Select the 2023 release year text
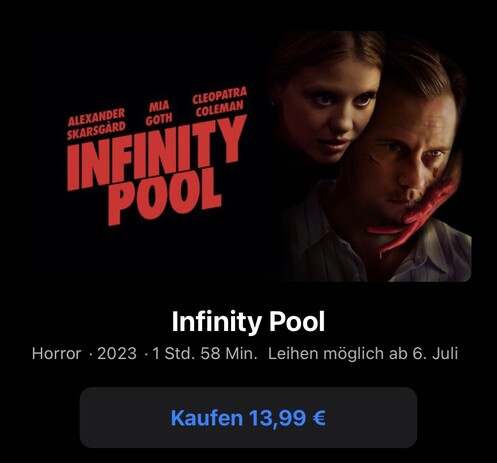497x463 pixels. coord(117,353)
